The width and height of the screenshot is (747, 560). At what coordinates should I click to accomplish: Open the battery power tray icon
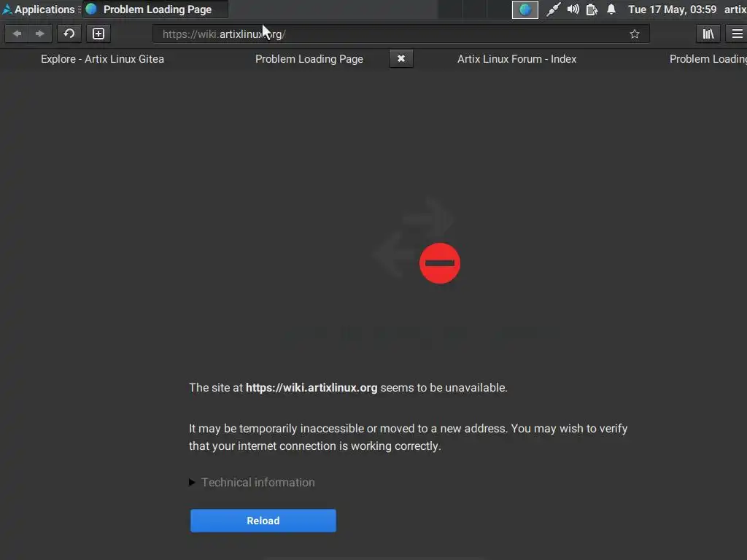pyautogui.click(x=592, y=9)
